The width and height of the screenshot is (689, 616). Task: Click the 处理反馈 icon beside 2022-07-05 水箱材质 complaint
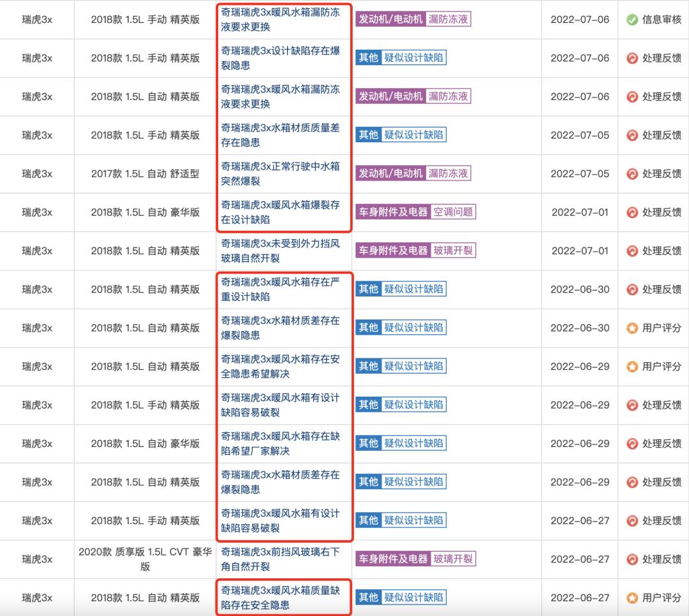(633, 135)
